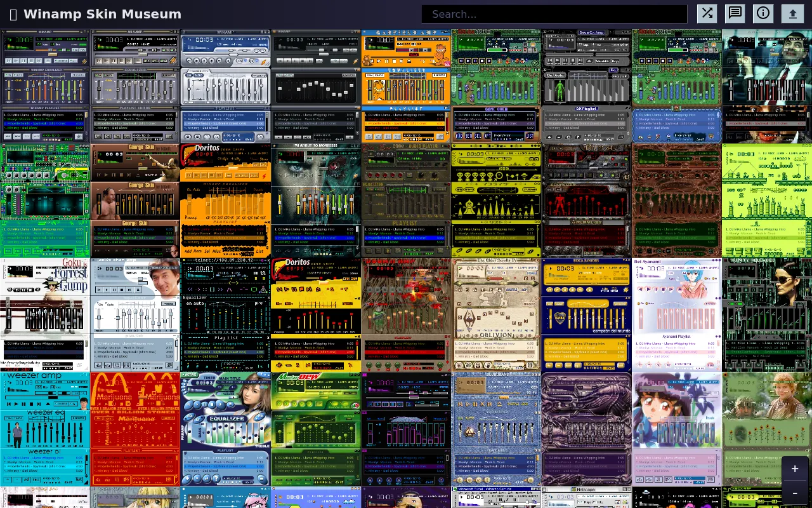Open the weezer amp skin thumbnail
Viewport: 812px width, 508px height.
pyautogui.click(x=45, y=429)
